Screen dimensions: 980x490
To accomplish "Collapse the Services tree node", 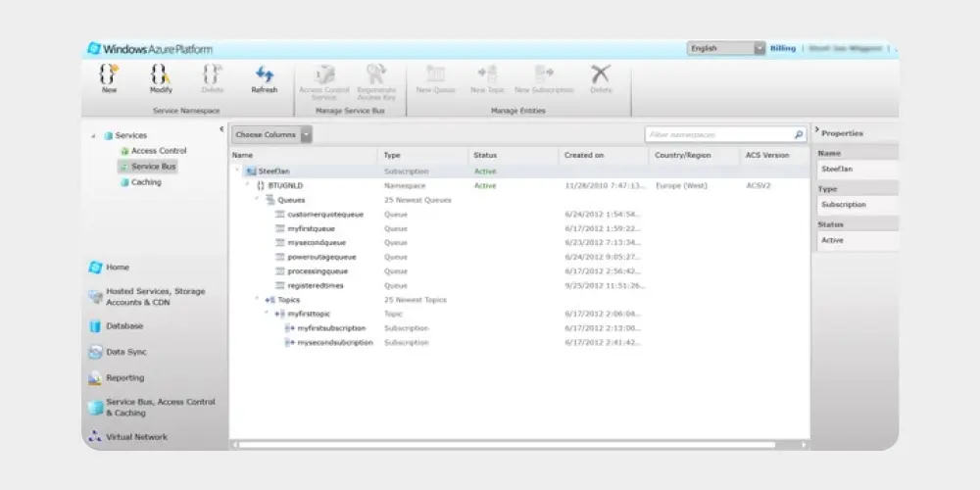I will pyautogui.click(x=94, y=135).
